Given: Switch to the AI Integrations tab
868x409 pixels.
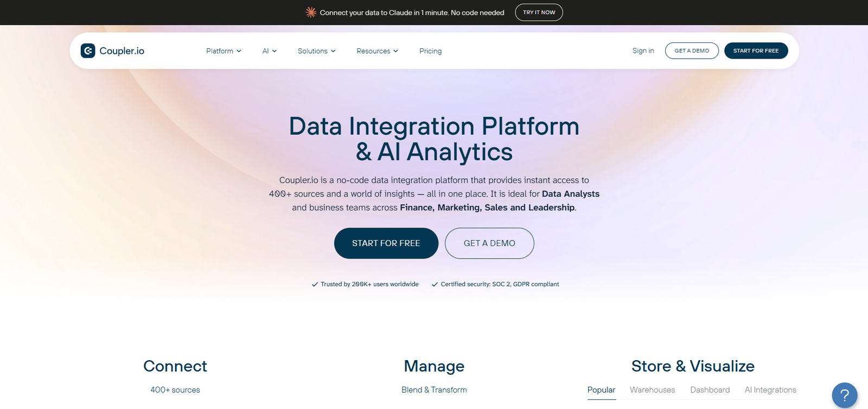Looking at the screenshot, I should [x=770, y=390].
